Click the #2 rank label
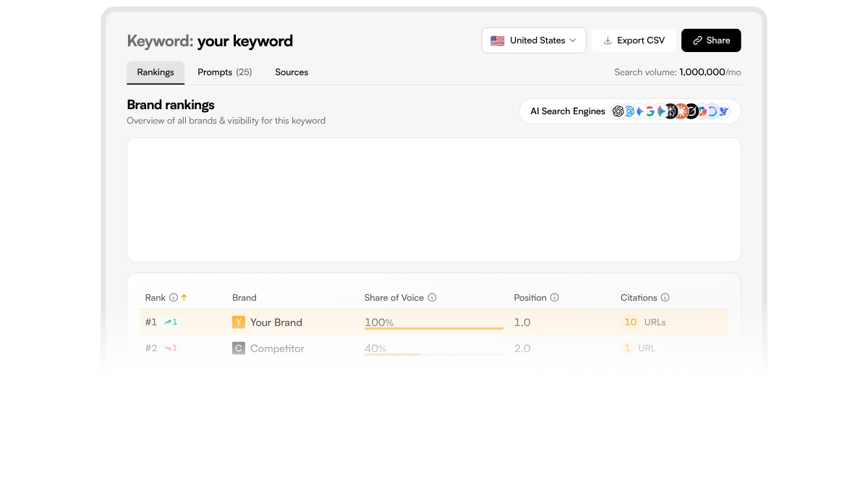Image resolution: width=868 pixels, height=488 pixels. click(151, 348)
